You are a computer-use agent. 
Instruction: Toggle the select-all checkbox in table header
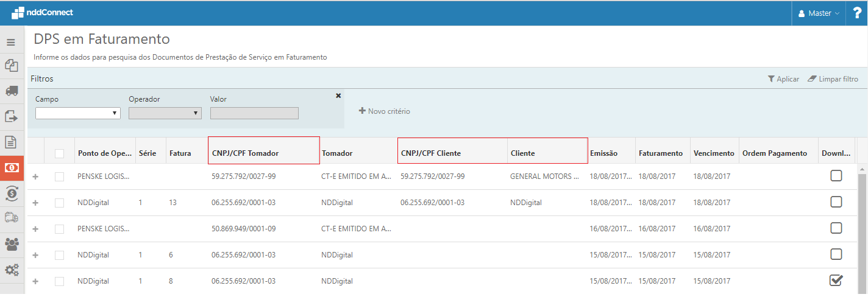coord(59,153)
